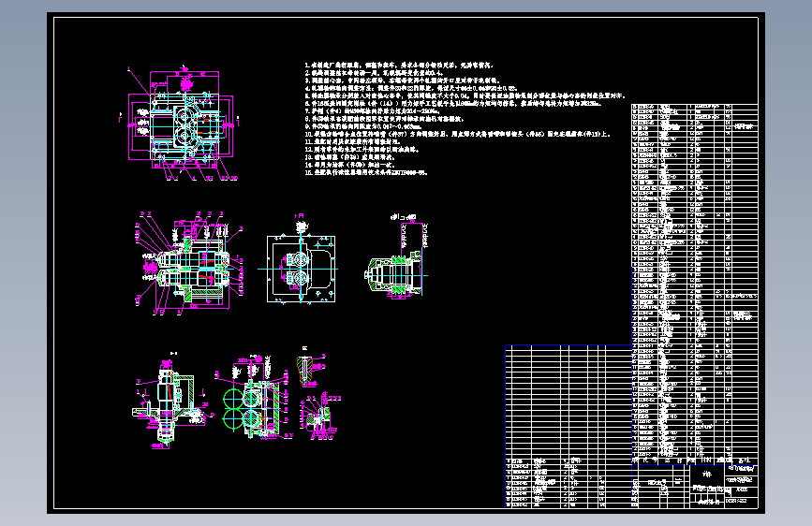This screenshot has width=812, height=526.
Task: Click the parts list header row above title block
Action: click(x=694, y=460)
